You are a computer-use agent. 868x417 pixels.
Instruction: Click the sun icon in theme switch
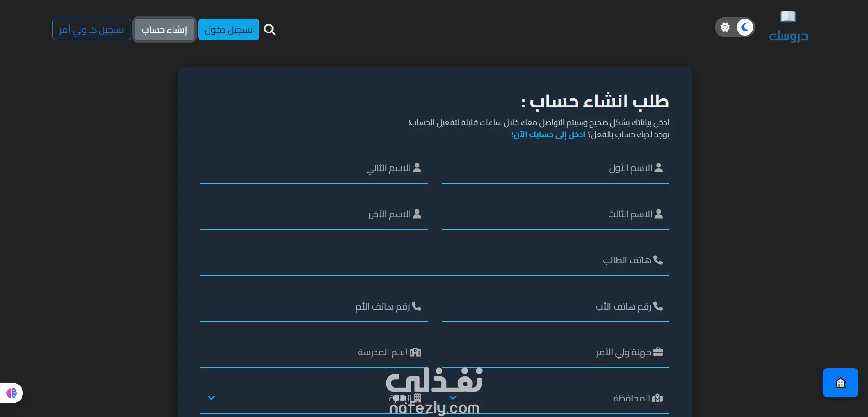pyautogui.click(x=725, y=27)
